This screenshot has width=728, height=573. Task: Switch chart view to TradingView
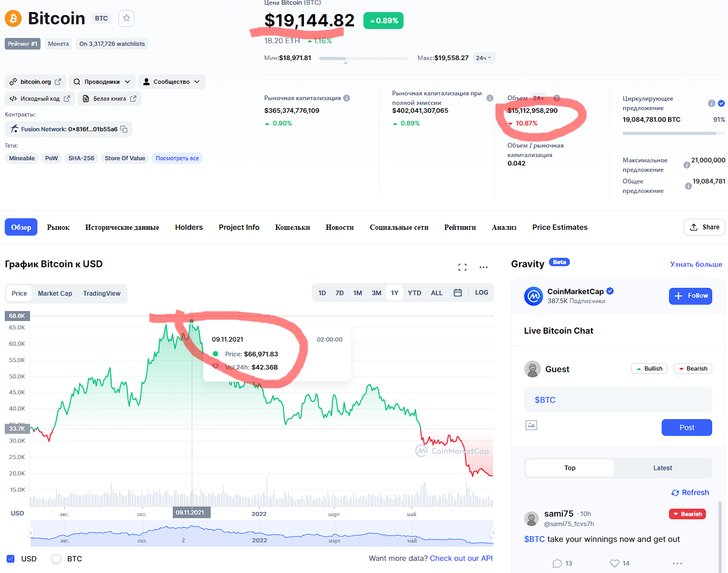[x=102, y=294]
